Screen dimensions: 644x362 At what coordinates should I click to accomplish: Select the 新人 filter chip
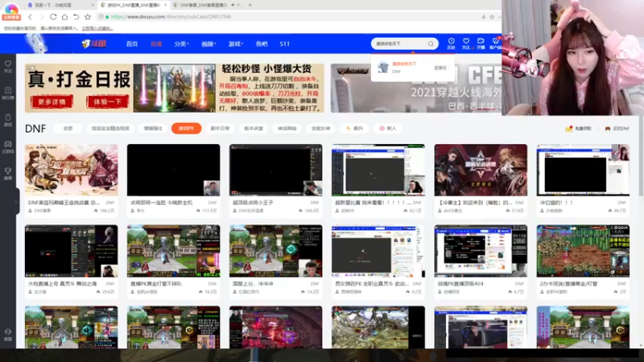388,129
